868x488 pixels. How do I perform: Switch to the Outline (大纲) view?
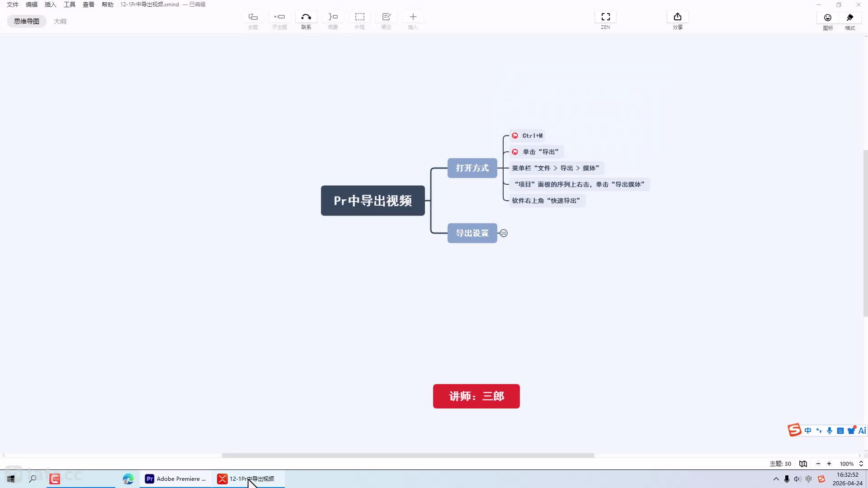pyautogui.click(x=60, y=21)
